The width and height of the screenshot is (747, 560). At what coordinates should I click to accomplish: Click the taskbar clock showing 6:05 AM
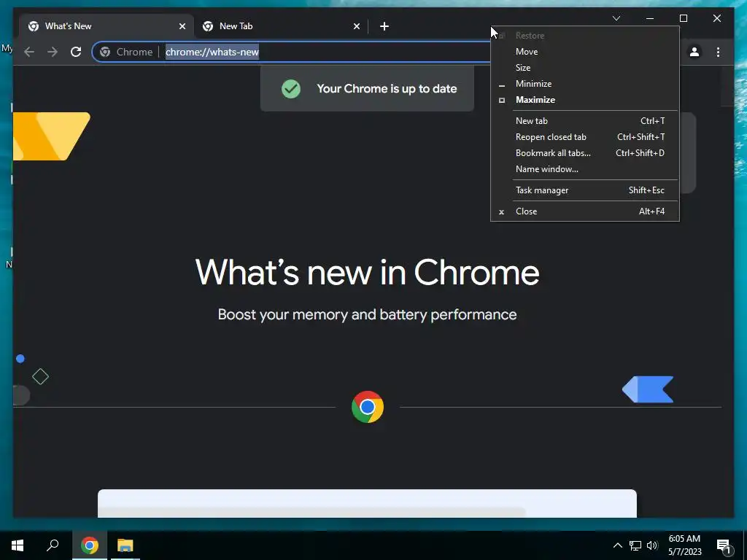tap(684, 545)
